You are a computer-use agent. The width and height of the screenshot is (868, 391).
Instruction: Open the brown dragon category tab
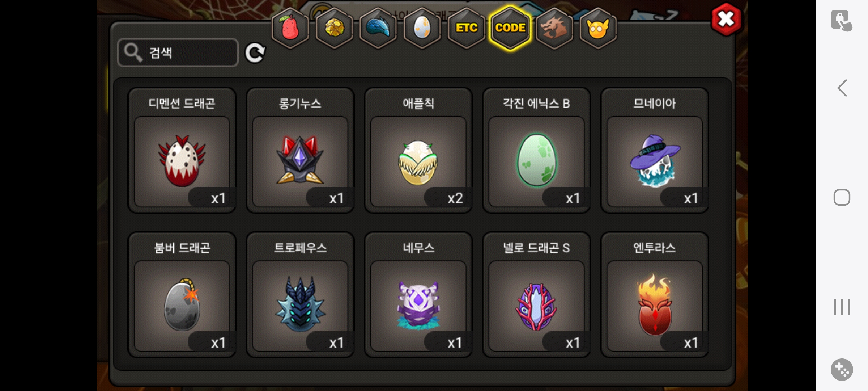pyautogui.click(x=554, y=28)
